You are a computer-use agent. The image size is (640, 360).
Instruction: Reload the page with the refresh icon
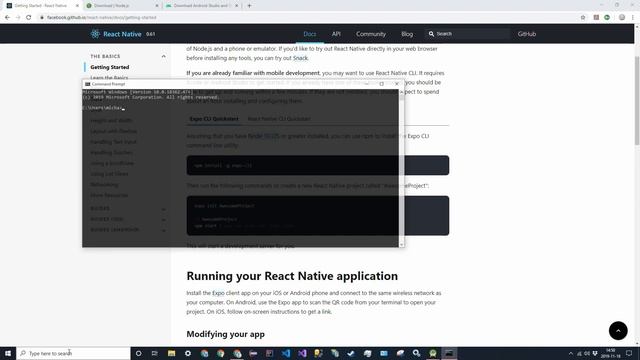29,18
